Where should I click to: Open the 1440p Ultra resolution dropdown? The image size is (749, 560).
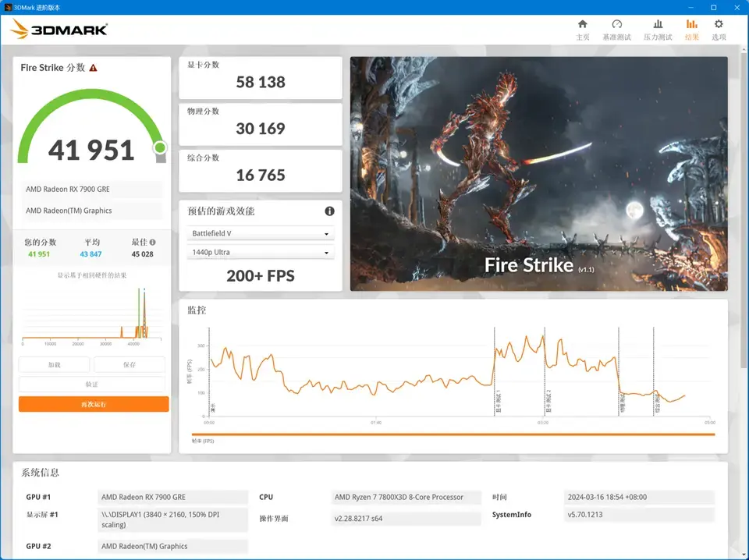(261, 252)
